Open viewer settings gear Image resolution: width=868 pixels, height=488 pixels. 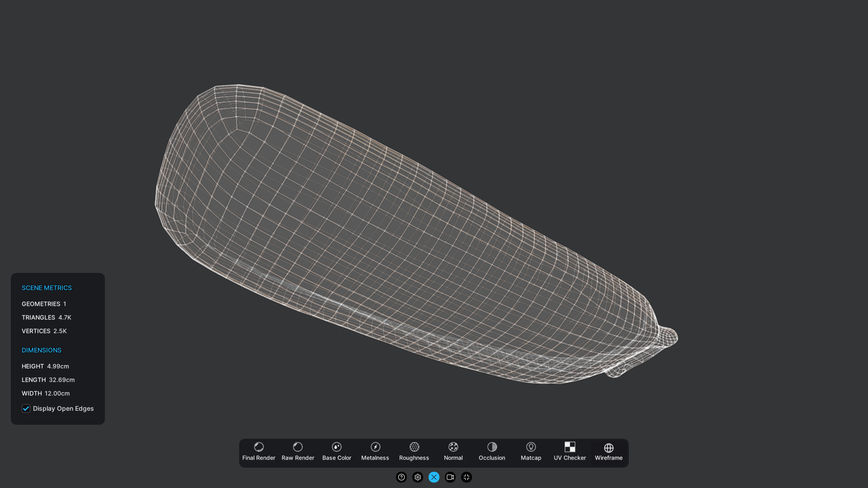(x=417, y=477)
